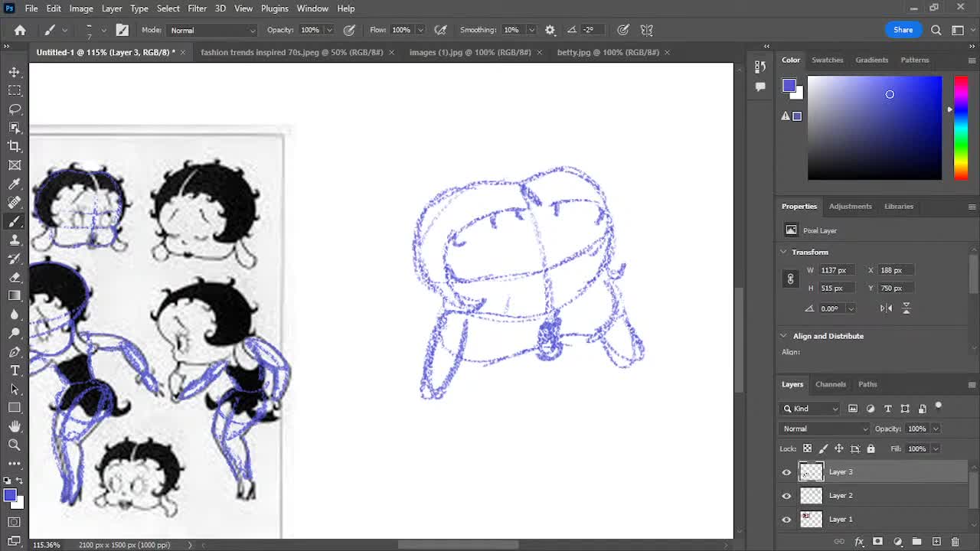Toggle lock transparent pixels
Image resolution: width=980 pixels, height=551 pixels.
[807, 448]
